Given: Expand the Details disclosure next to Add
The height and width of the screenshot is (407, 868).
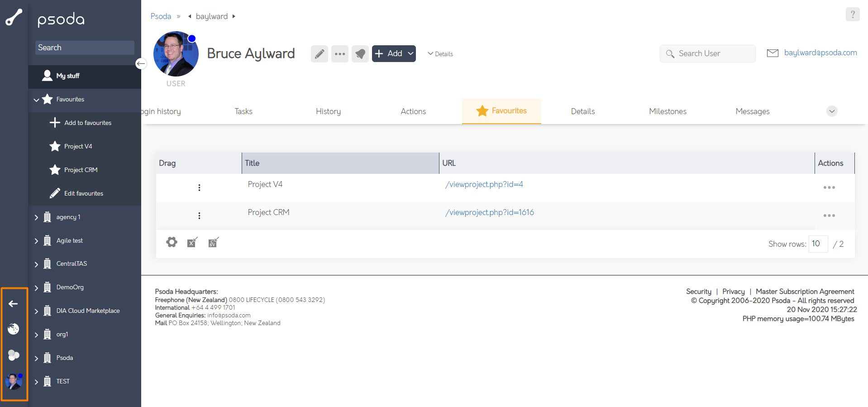Looking at the screenshot, I should tap(440, 54).
